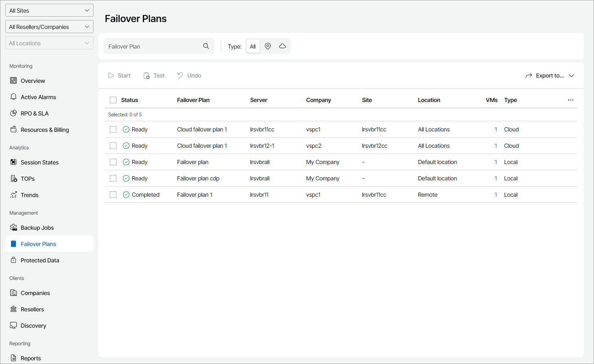Click the Active Alarms bell icon
Screen dimensions: 594x364
13,97
